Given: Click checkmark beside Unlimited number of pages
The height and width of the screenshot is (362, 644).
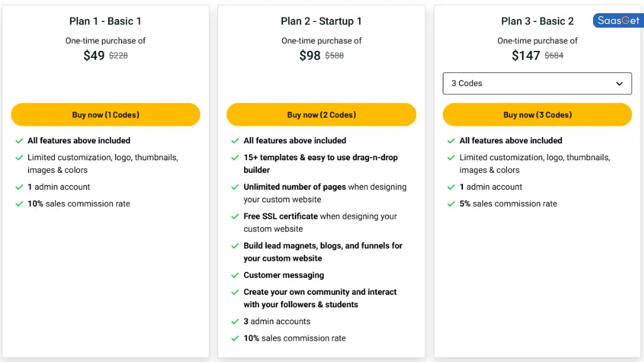Looking at the screenshot, I should click(x=235, y=187).
